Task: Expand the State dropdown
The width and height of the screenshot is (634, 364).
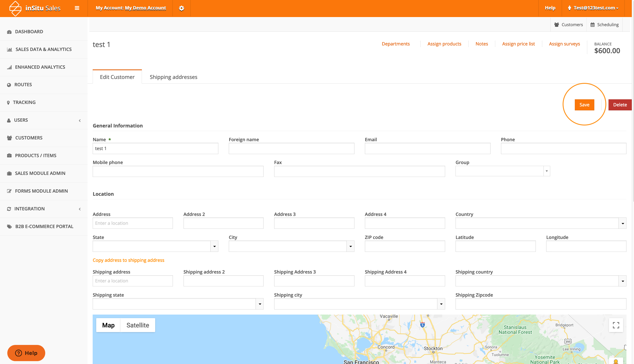Action: click(x=214, y=247)
